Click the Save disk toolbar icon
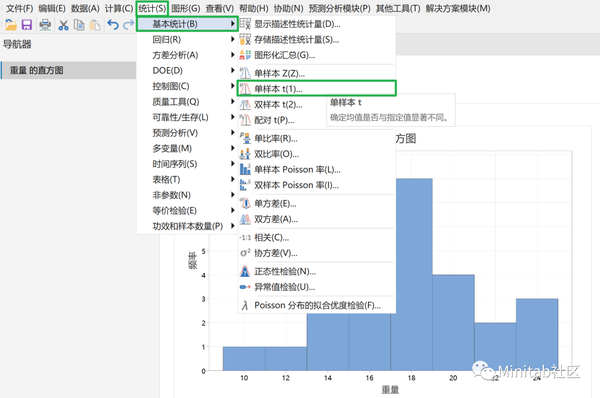 tap(27, 25)
